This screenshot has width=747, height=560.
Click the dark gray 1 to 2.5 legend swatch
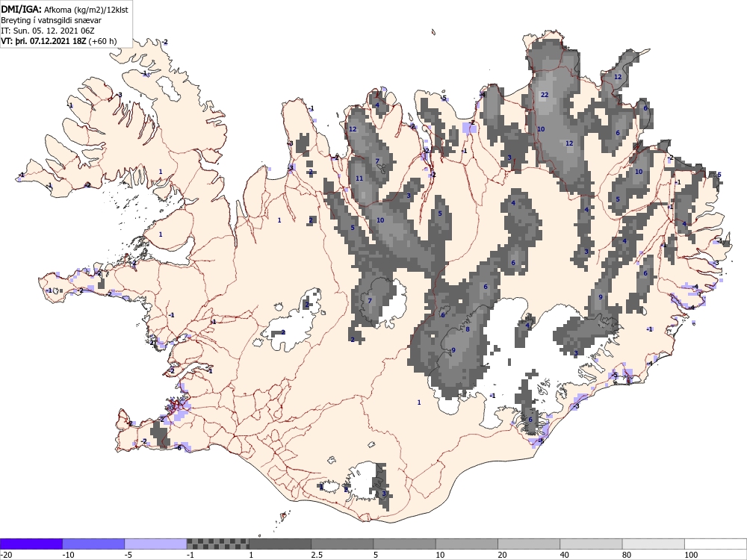coord(280,544)
